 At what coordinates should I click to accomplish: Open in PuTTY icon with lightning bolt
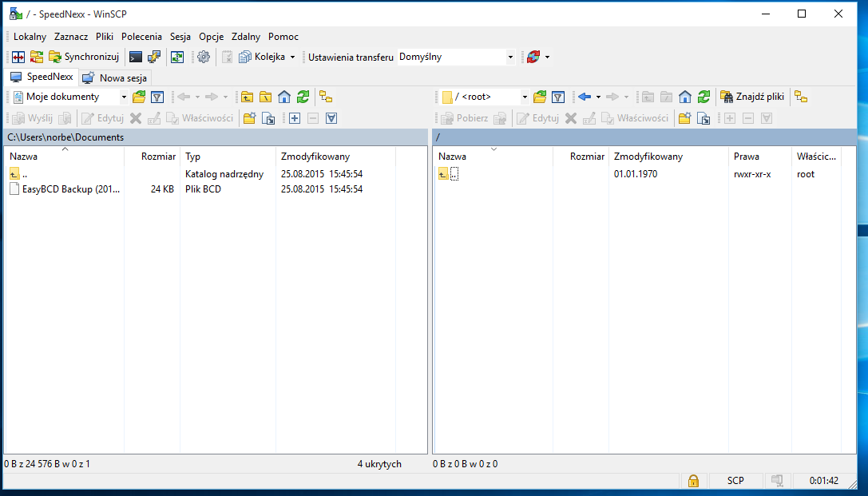tap(153, 57)
